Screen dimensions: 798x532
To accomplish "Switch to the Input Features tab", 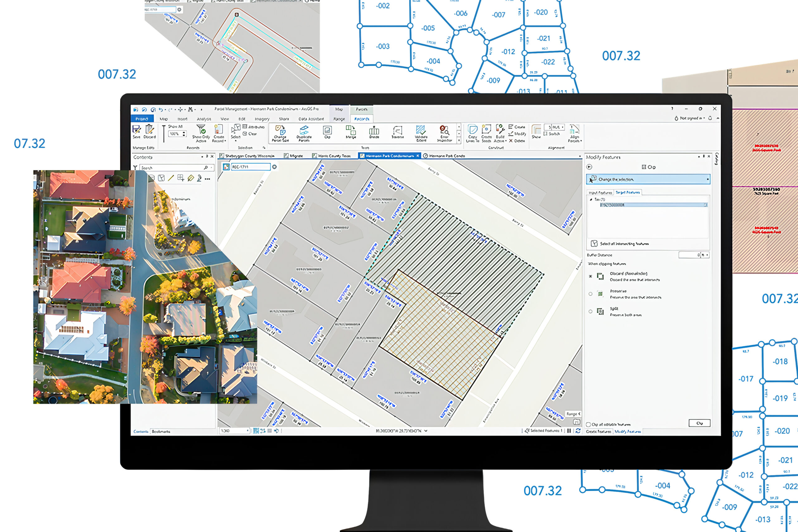I will tap(600, 192).
